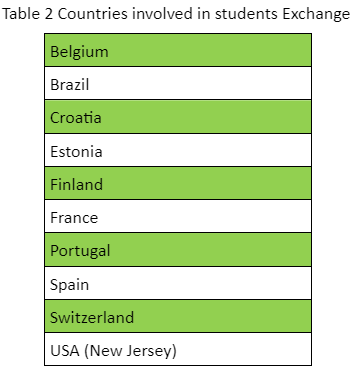Viewport: 361px width, 374px height.
Task: Click the Finland row
Action: point(178,183)
